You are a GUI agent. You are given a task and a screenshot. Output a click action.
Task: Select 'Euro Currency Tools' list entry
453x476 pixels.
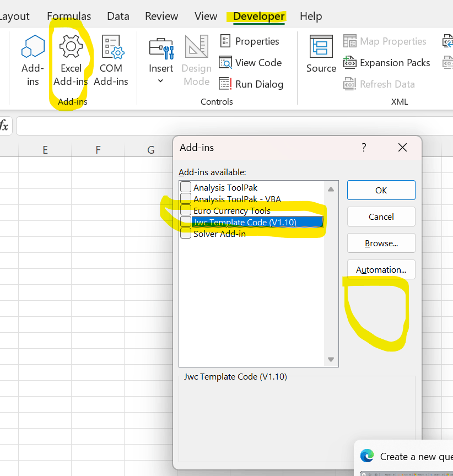click(x=232, y=210)
